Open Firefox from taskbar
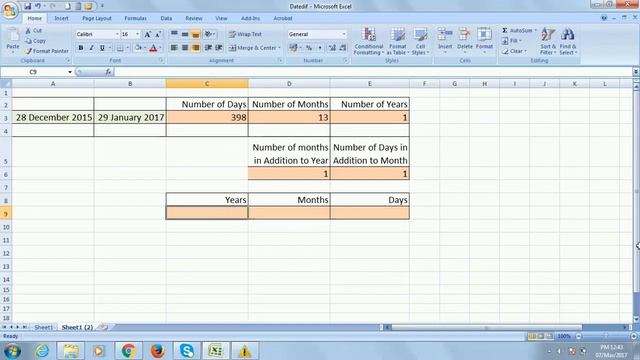The width and height of the screenshot is (640, 360). point(157,351)
